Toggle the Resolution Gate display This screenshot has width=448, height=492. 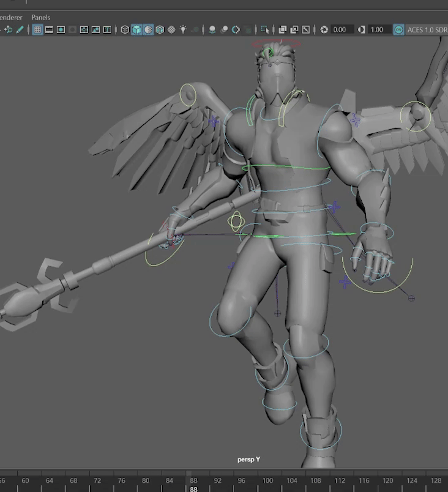click(61, 30)
